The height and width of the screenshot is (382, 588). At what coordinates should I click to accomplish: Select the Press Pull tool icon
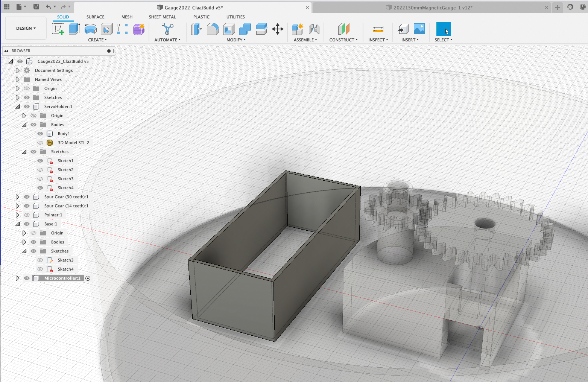click(x=196, y=29)
